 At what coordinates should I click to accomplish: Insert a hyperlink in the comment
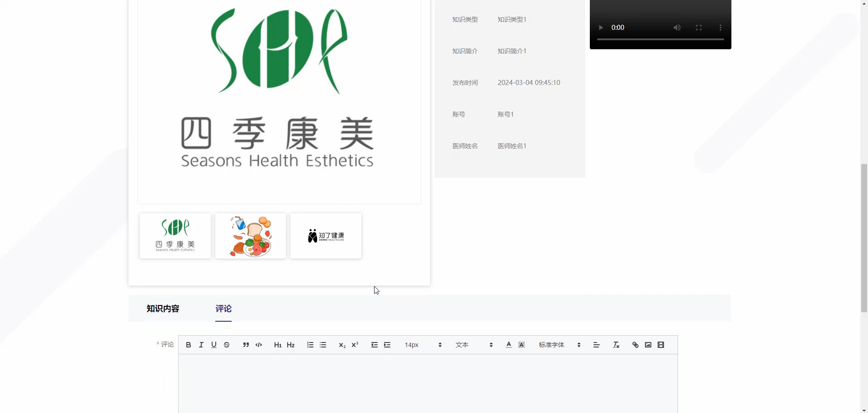click(636, 345)
